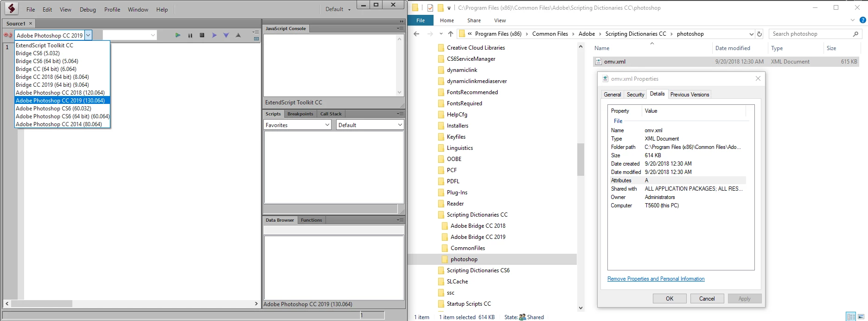Screen dimensions: 868x321
Task: Open the Default workspace dropdown
Action: click(338, 9)
